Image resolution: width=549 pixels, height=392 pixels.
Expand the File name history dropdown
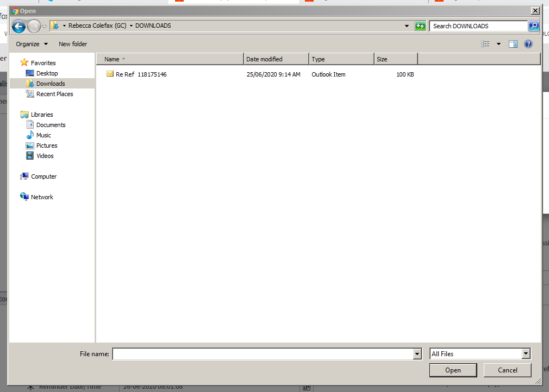pyautogui.click(x=417, y=354)
